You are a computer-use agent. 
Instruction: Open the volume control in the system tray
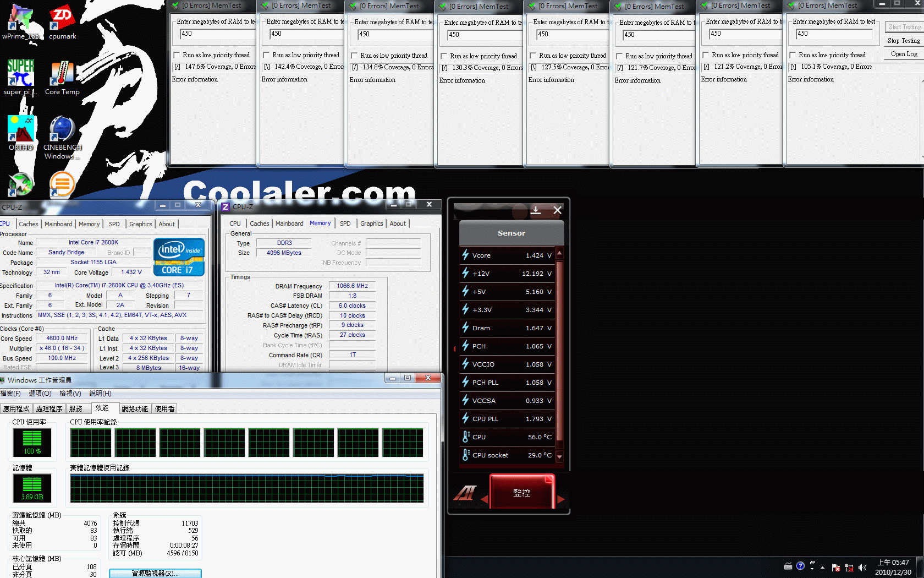pos(862,567)
